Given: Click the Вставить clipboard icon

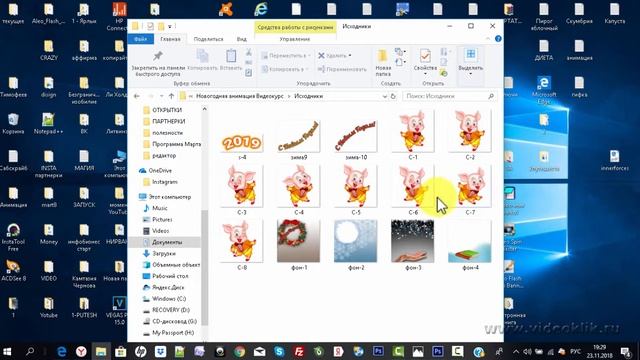Looking at the screenshot, I should tap(231, 60).
